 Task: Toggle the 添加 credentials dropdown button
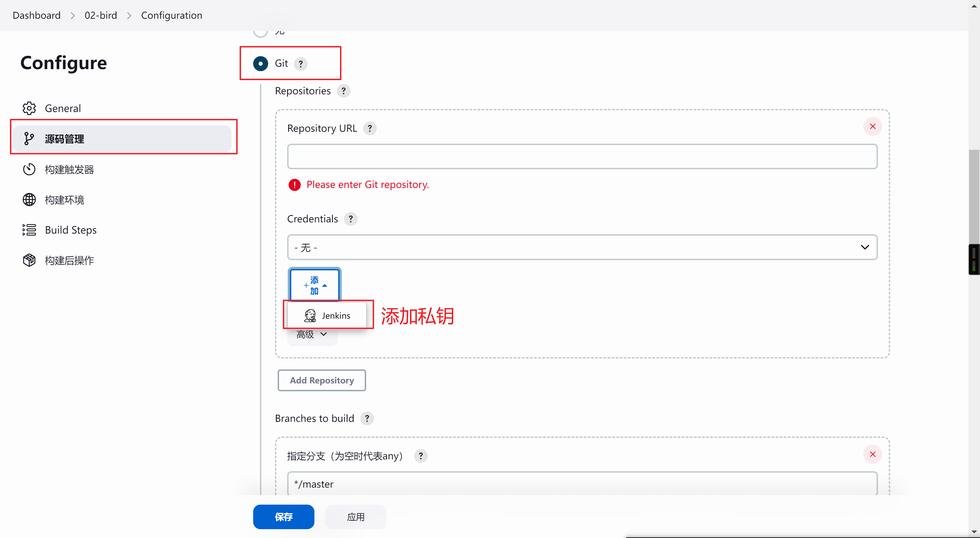[314, 285]
